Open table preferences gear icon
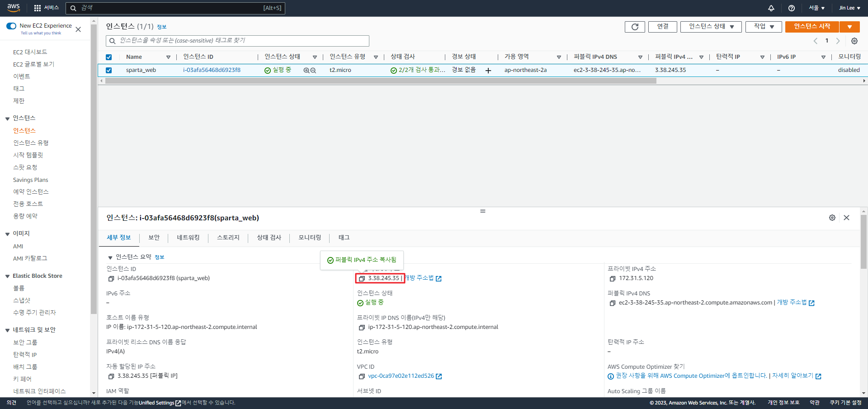Viewport: 868px width, 409px height. (x=854, y=41)
